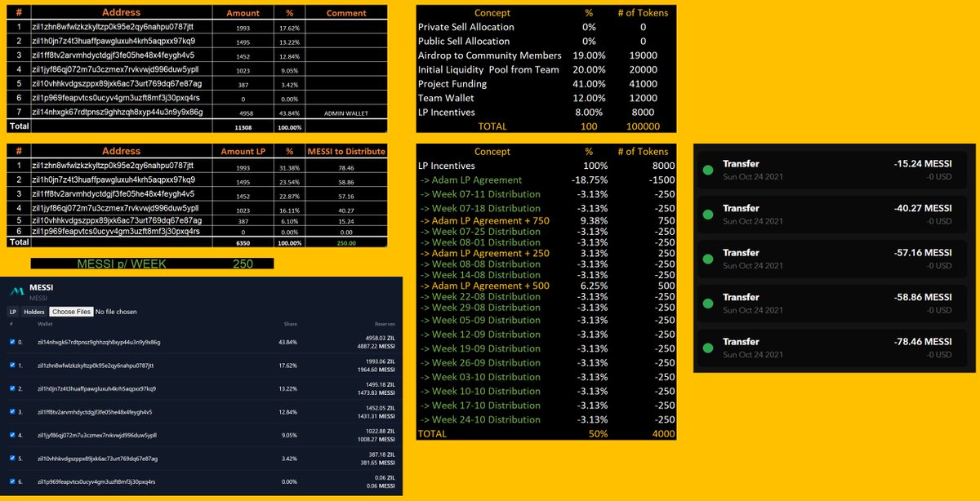Click 'Airdrop to Community Members' row label
The width and height of the screenshot is (980, 501).
point(490,55)
